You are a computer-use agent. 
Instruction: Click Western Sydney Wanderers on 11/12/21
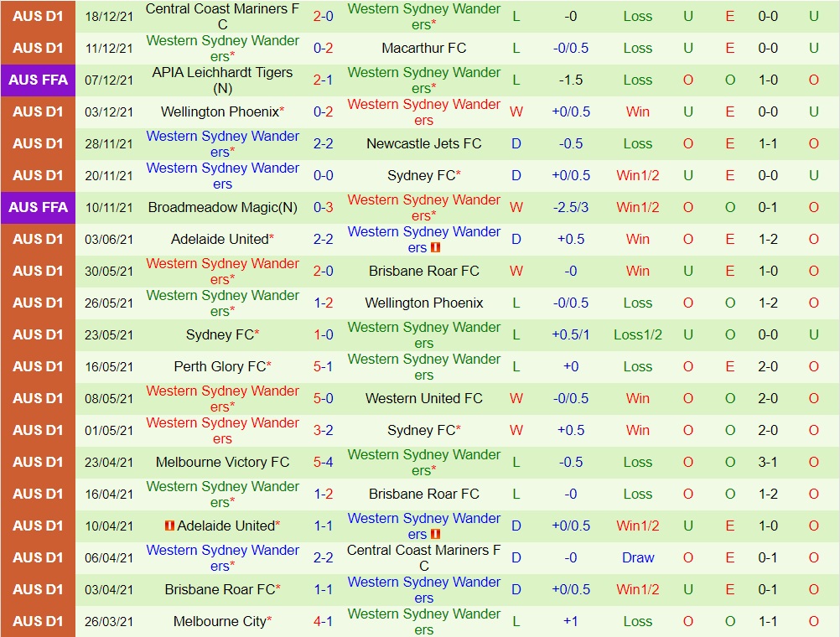(x=222, y=49)
